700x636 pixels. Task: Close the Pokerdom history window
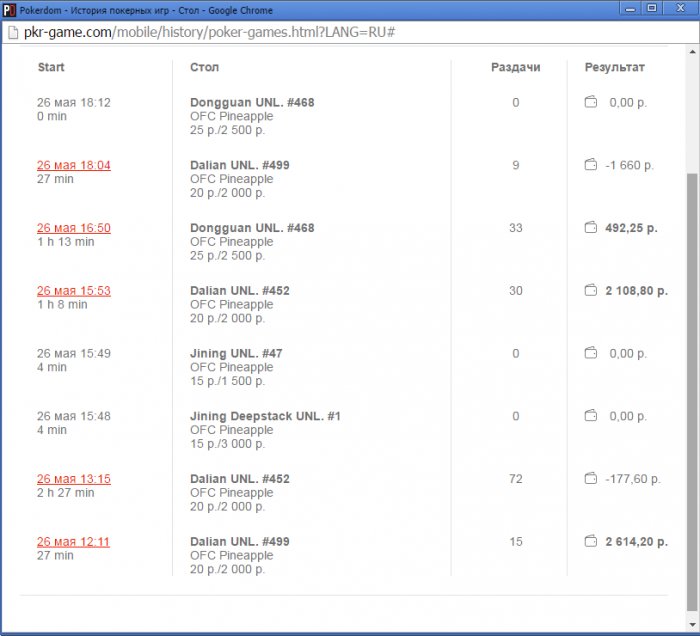pos(680,8)
